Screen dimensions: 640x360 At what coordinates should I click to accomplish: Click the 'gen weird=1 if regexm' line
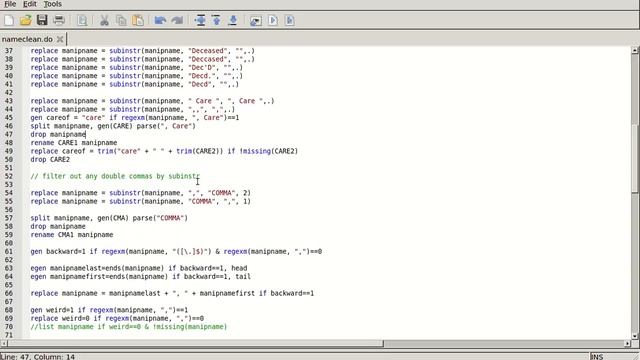click(x=109, y=310)
